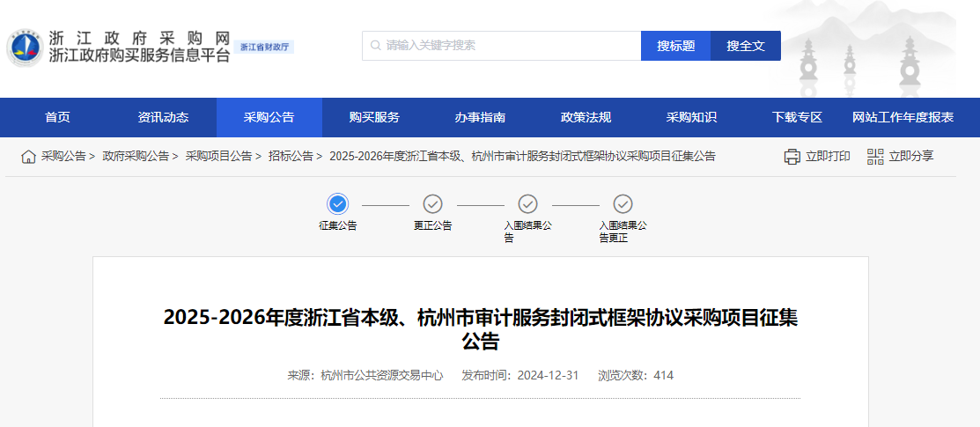Click the magnifier icon in the search box
980x427 pixels.
point(376,46)
